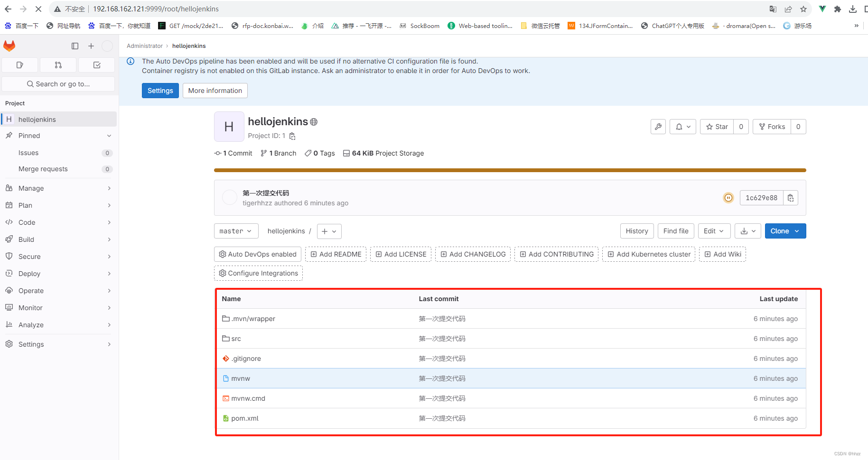Click the admin wrench icon button

coord(658,127)
